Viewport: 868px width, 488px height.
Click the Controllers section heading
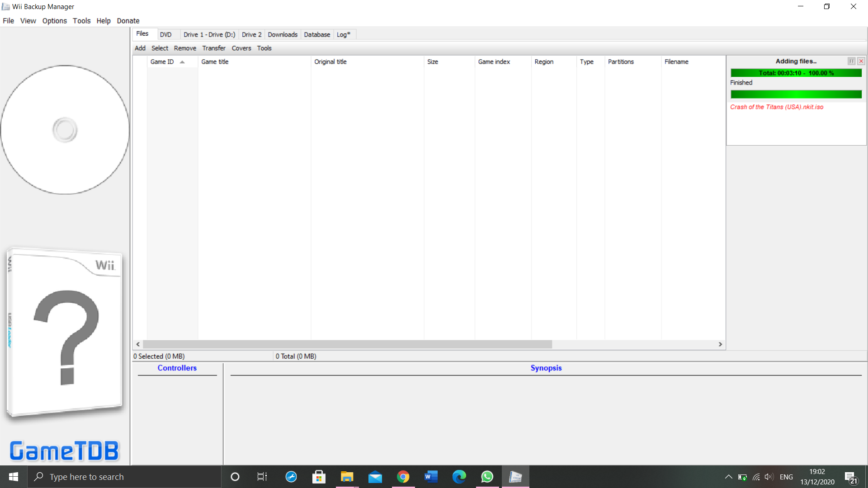click(x=177, y=368)
